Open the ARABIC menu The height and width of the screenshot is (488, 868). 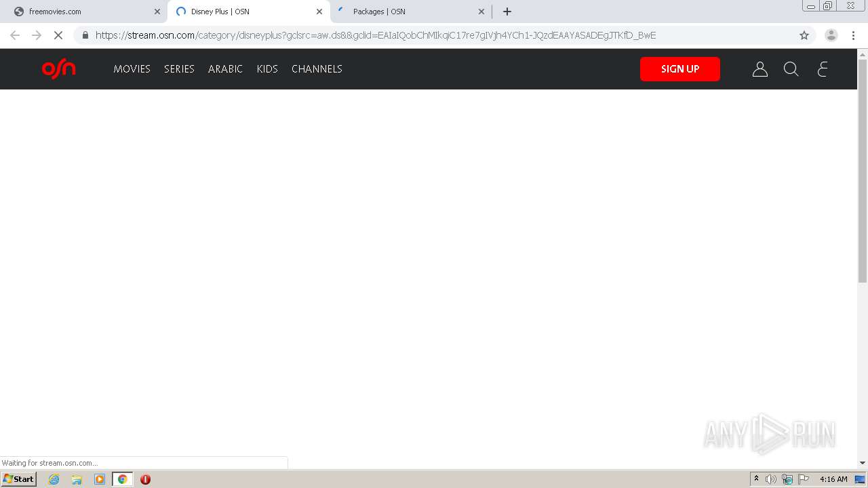[225, 68]
